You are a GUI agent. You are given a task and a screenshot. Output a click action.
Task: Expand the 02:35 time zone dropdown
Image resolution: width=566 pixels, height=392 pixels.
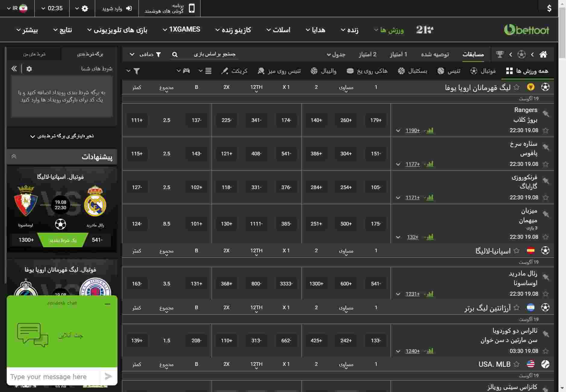pos(52,8)
